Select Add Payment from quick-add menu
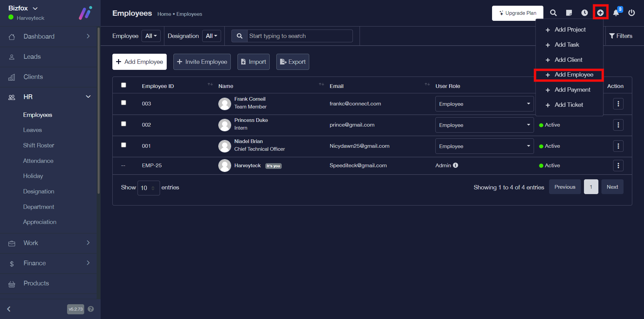 [572, 90]
